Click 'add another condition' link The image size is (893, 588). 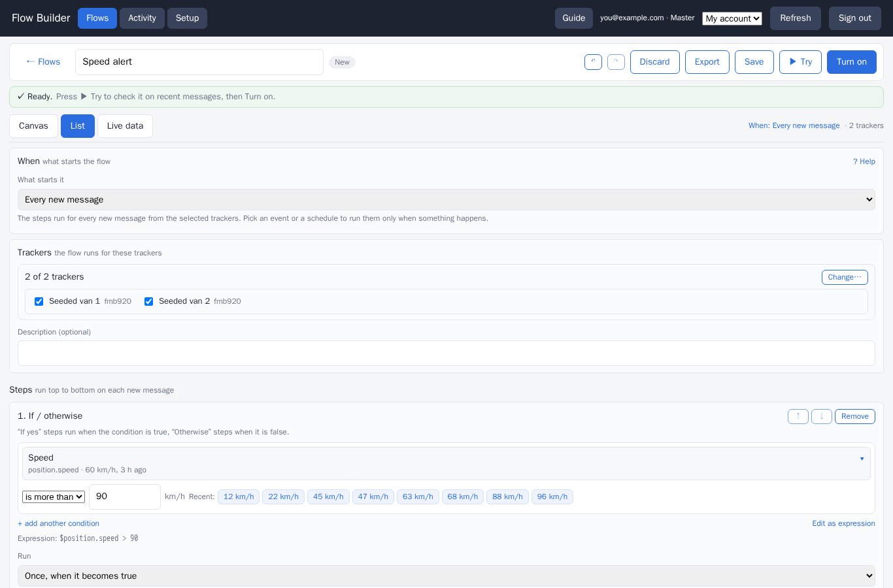click(59, 523)
